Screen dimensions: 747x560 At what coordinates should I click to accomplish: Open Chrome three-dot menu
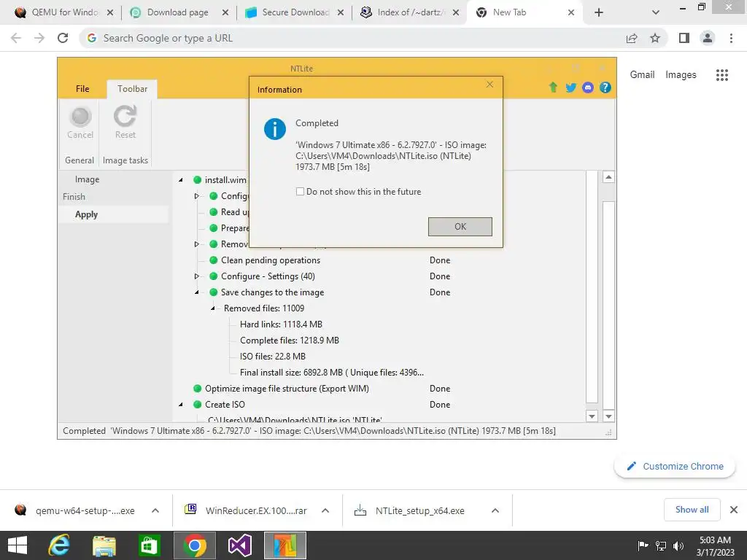click(731, 38)
